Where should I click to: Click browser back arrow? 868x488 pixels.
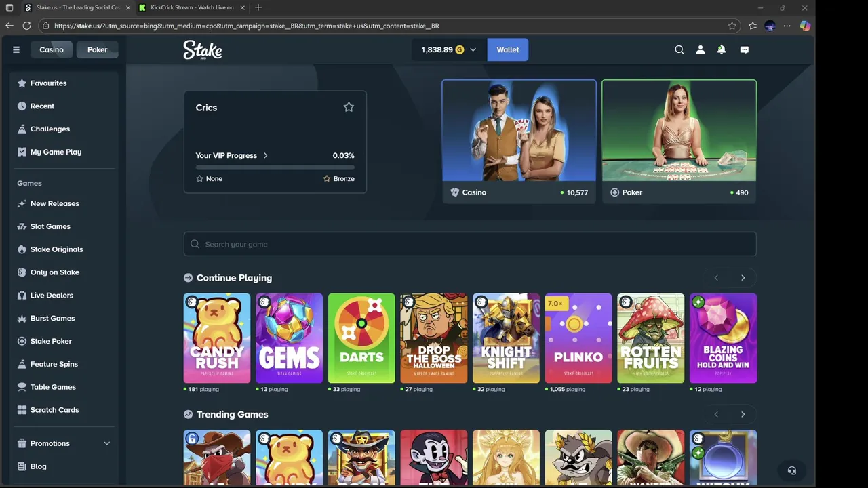tap(9, 26)
